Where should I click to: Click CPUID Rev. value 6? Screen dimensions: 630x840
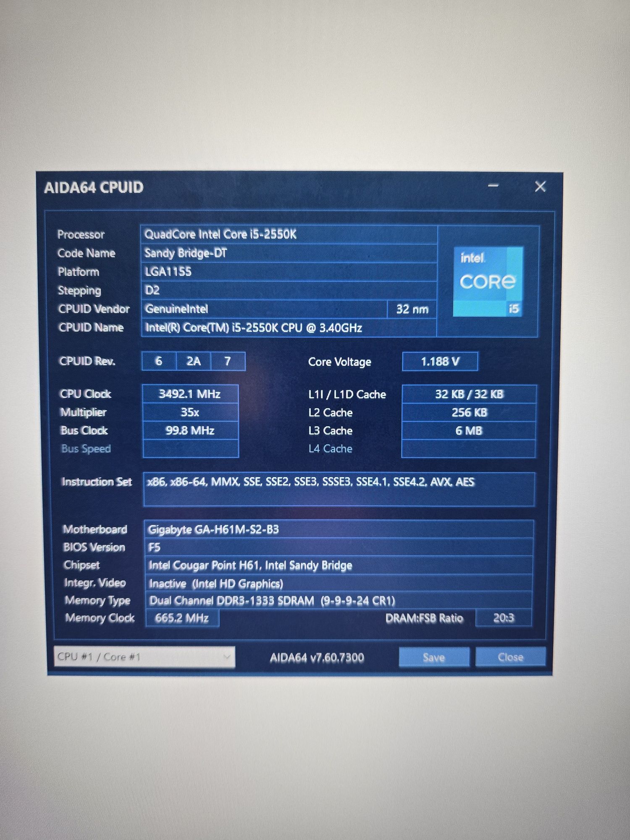click(x=159, y=361)
